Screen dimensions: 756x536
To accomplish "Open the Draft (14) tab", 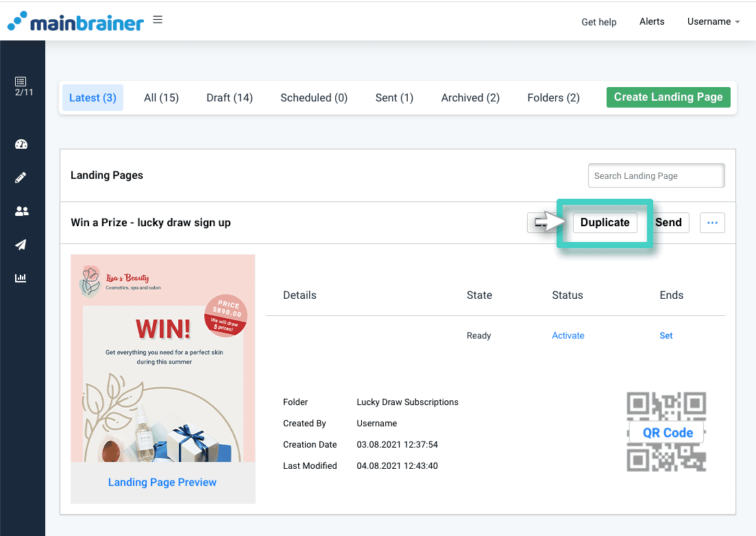I will click(x=230, y=98).
